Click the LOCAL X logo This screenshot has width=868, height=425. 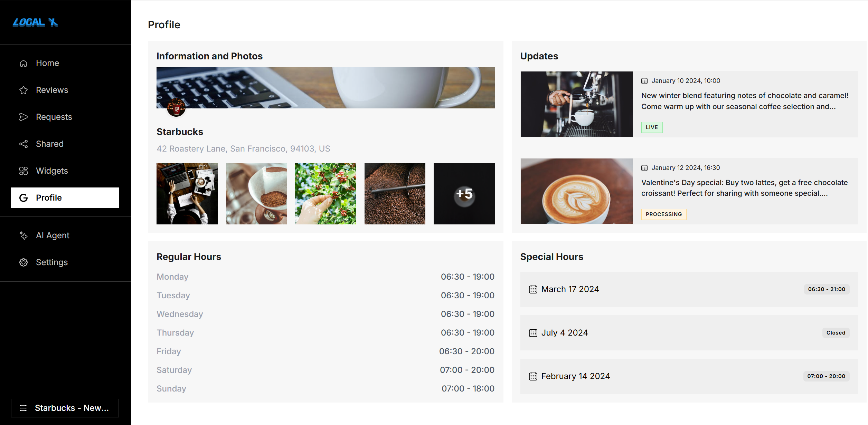[35, 23]
